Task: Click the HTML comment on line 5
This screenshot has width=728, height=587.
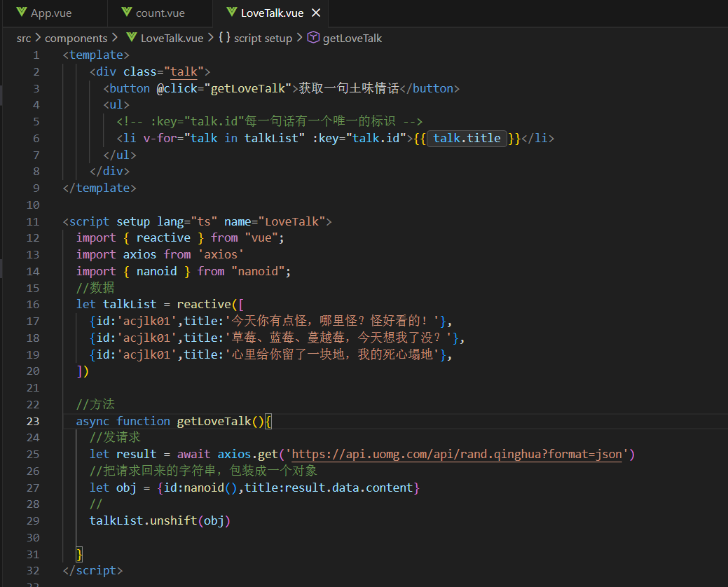Action: click(x=269, y=122)
